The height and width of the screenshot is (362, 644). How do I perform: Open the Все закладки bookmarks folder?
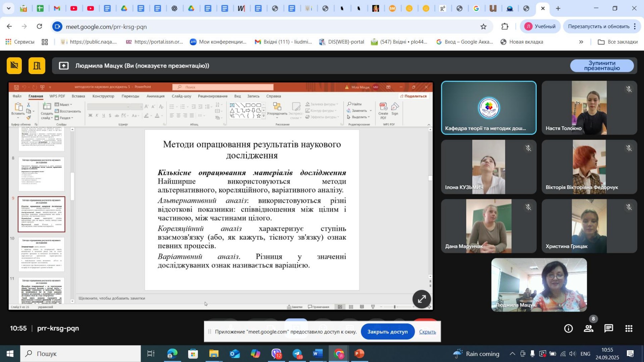coord(618,42)
